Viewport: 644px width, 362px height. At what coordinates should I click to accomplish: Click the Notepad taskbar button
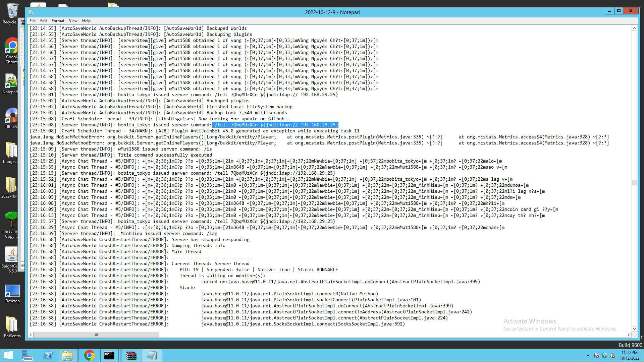pos(152,355)
